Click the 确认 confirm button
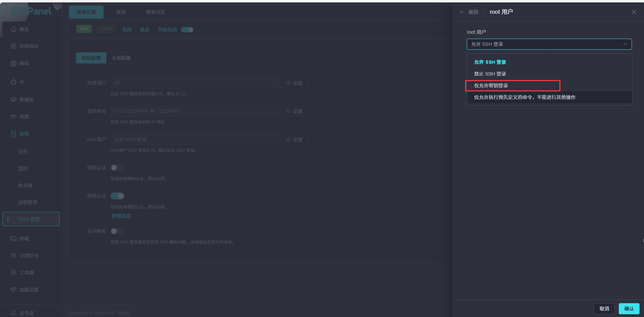The height and width of the screenshot is (317, 644). [629, 309]
